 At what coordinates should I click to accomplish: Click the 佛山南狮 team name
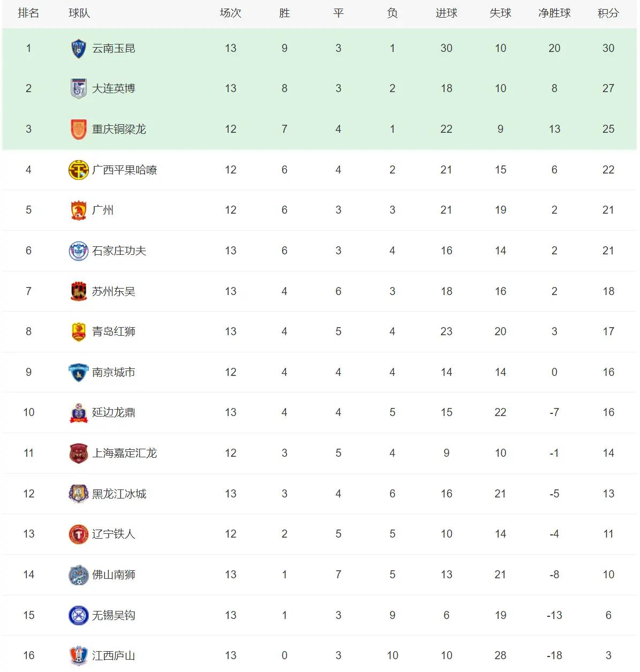[114, 575]
